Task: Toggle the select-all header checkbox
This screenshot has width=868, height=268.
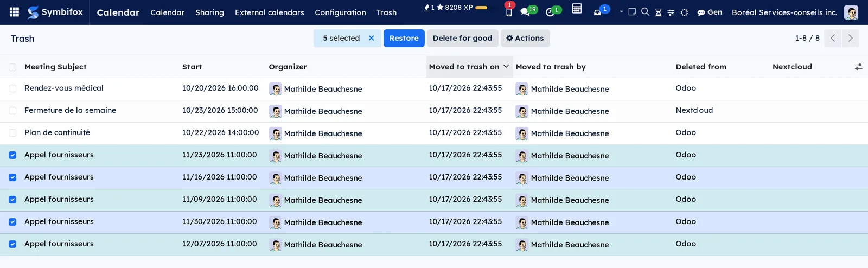Action: point(12,67)
